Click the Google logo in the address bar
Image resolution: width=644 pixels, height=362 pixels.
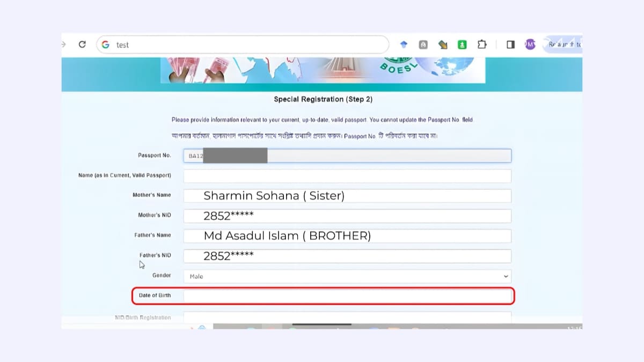(106, 45)
